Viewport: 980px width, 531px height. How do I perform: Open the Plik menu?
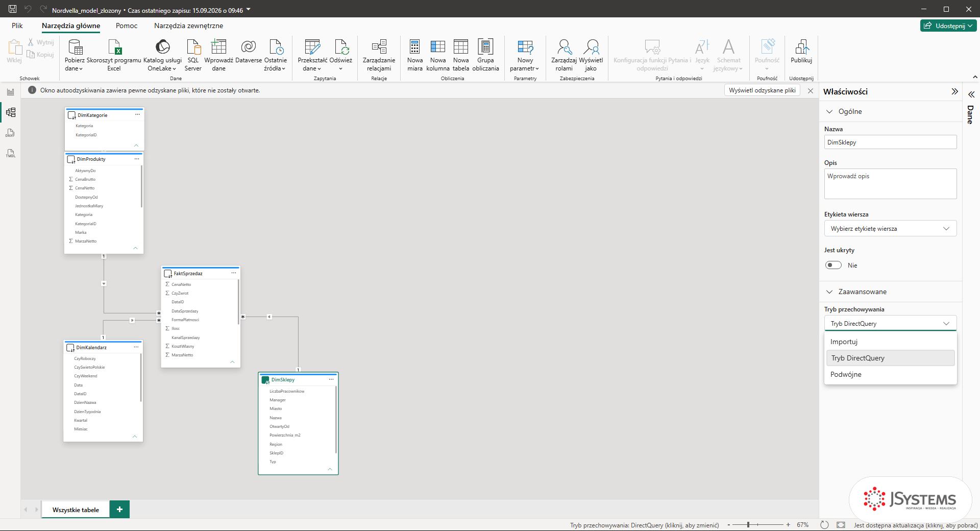click(x=17, y=26)
